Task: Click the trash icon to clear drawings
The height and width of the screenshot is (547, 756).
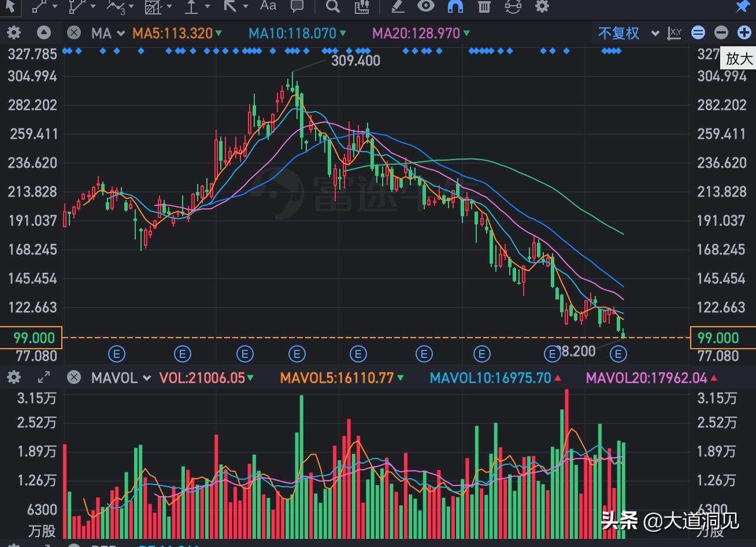Action: [x=484, y=6]
